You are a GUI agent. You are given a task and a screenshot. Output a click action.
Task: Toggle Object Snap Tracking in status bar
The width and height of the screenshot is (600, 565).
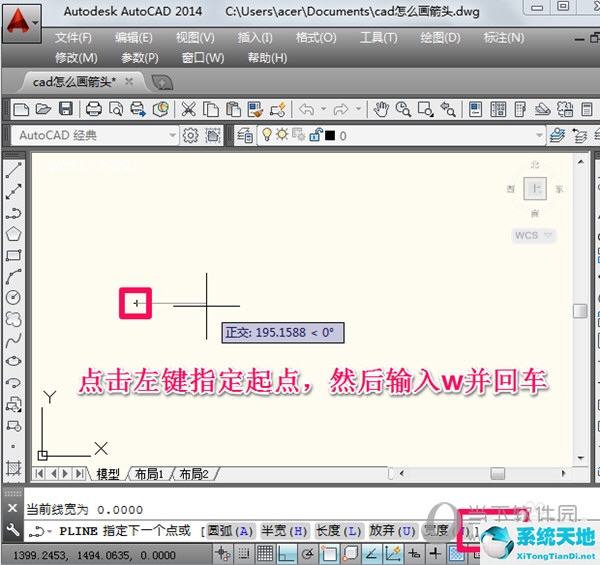371,554
